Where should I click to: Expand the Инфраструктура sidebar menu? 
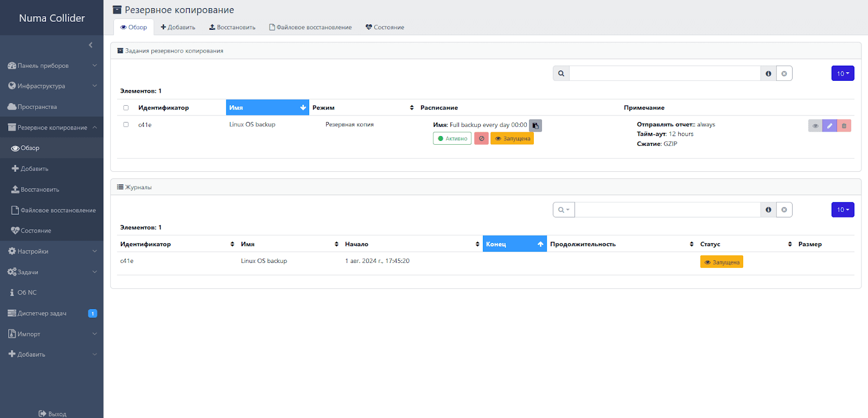click(x=52, y=86)
